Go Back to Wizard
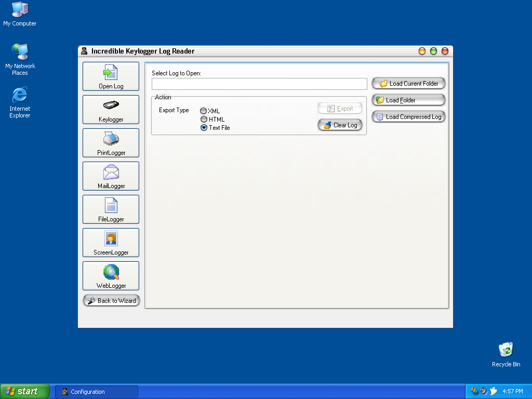 (111, 301)
